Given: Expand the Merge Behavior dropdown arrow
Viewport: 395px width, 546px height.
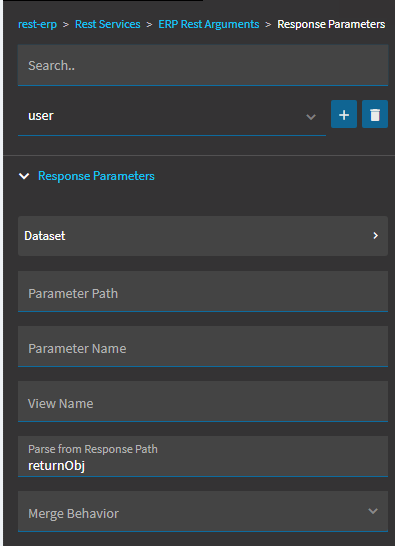Looking at the screenshot, I should point(373,511).
